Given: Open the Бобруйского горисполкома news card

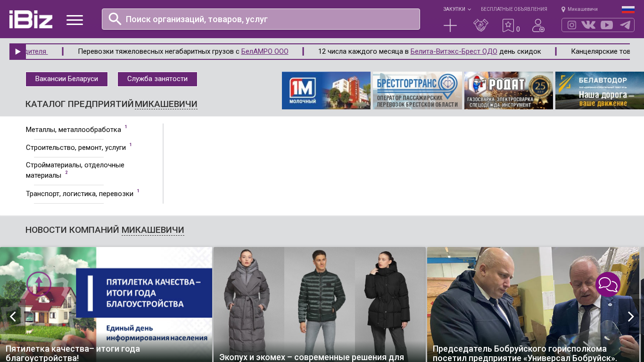Looking at the screenshot, I should [x=533, y=304].
